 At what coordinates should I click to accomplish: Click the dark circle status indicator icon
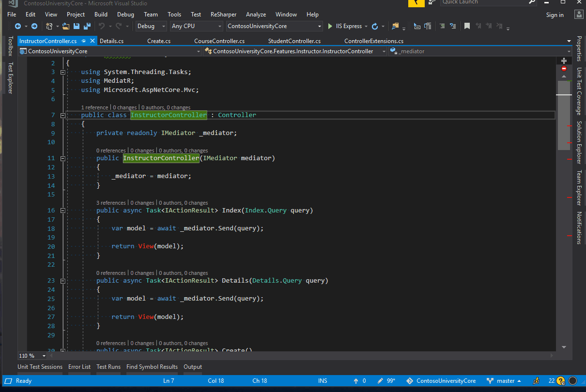click(573, 381)
